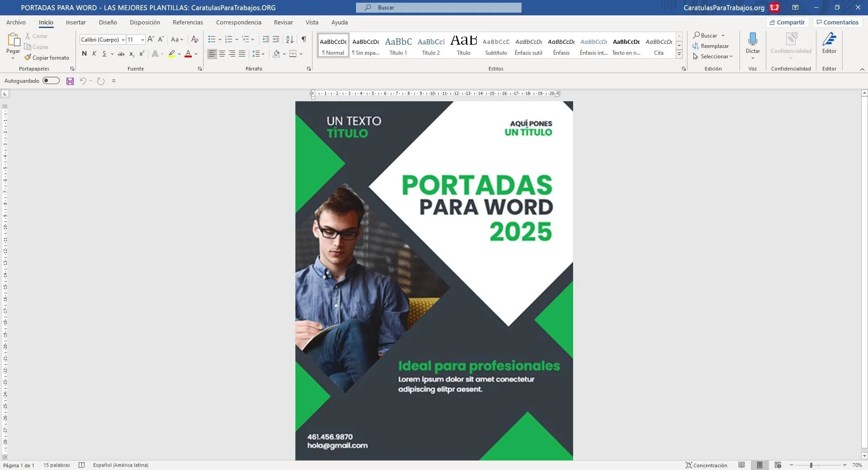Align text left

(212, 54)
